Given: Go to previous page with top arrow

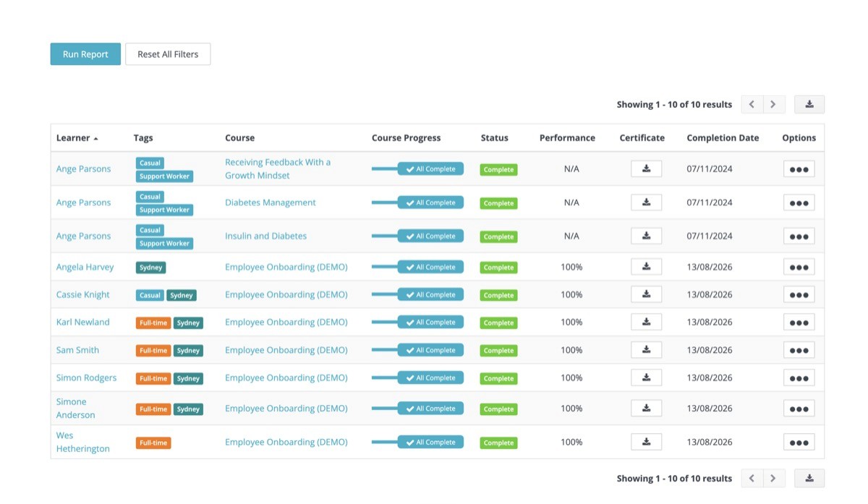Looking at the screenshot, I should coord(752,104).
